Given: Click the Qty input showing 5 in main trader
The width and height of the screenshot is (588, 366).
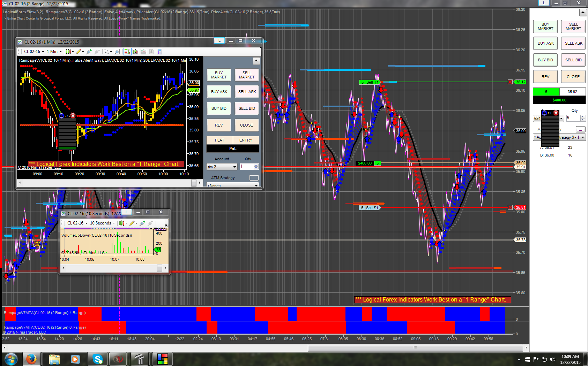Looking at the screenshot, I should 573,118.
